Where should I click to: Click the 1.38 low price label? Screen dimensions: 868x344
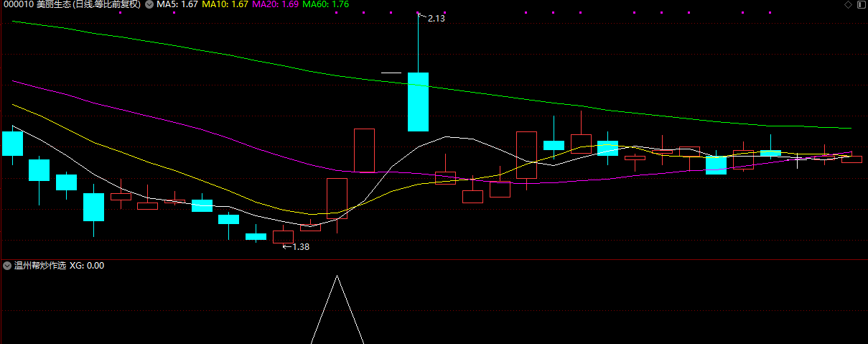point(301,247)
